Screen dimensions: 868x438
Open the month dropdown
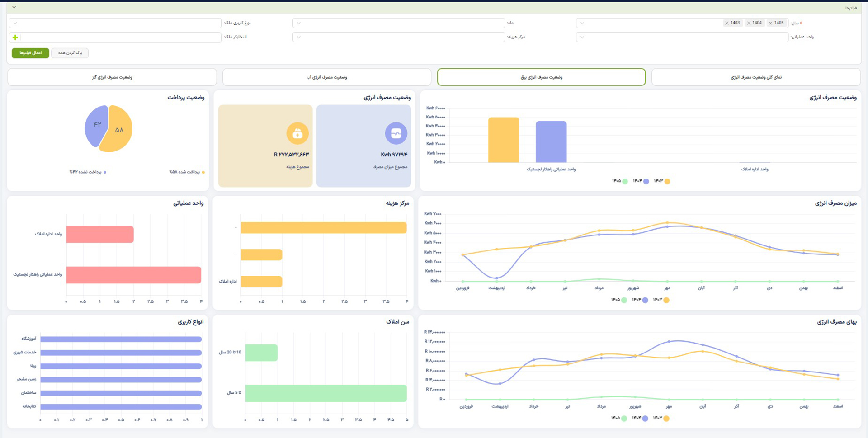tap(398, 23)
